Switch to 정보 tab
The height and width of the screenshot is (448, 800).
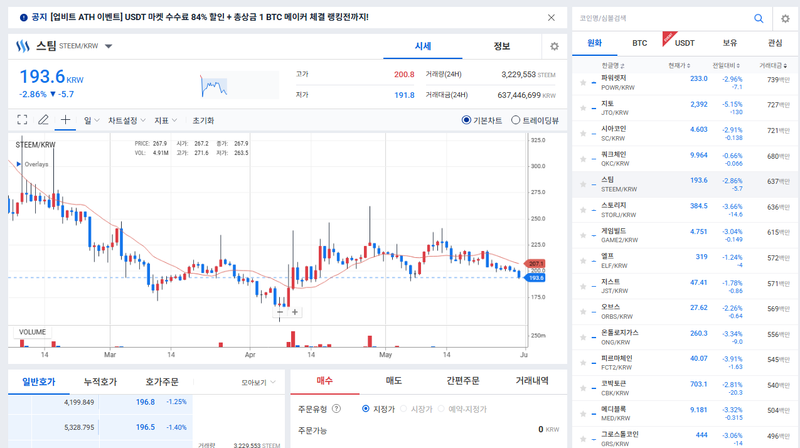pyautogui.click(x=502, y=46)
